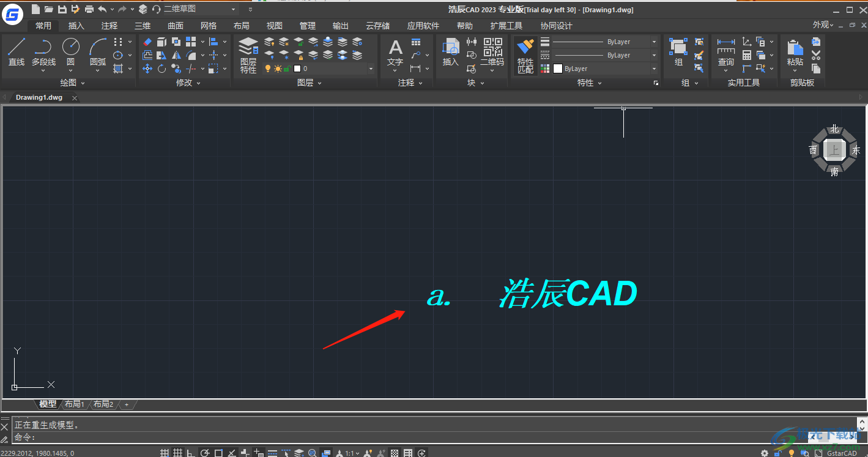
Task: Click the 查询 (Measure) icon
Action: (726, 52)
